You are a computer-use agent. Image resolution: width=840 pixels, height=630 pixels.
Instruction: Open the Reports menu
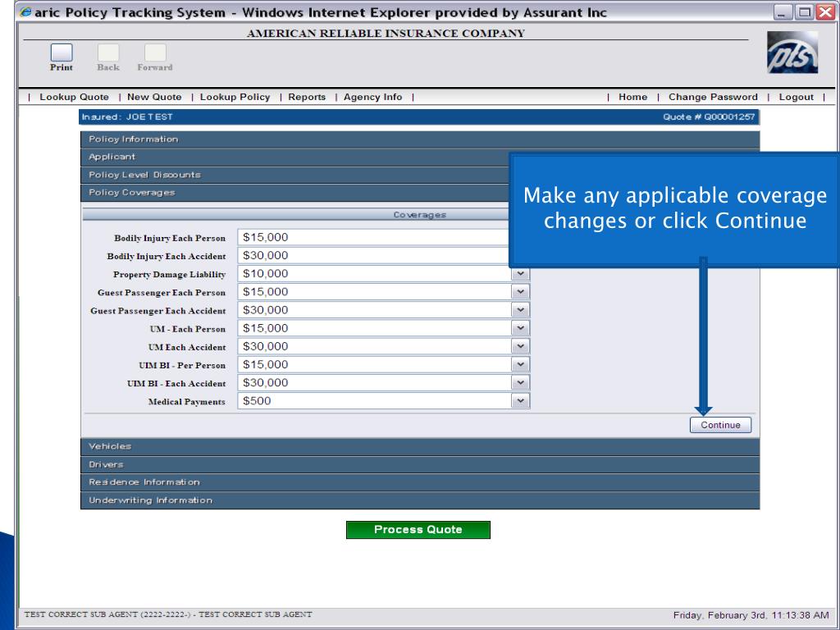pyautogui.click(x=307, y=97)
